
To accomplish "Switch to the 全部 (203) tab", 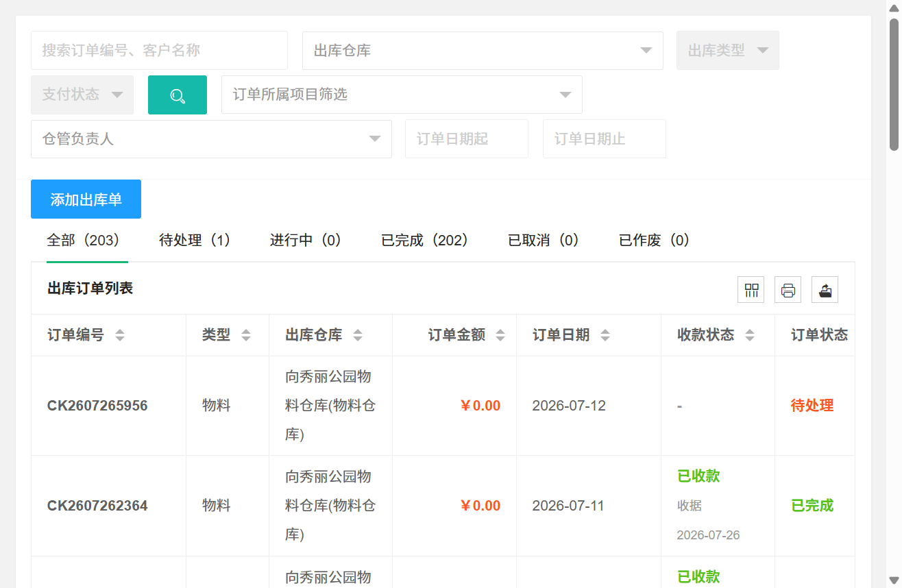I will pos(87,241).
